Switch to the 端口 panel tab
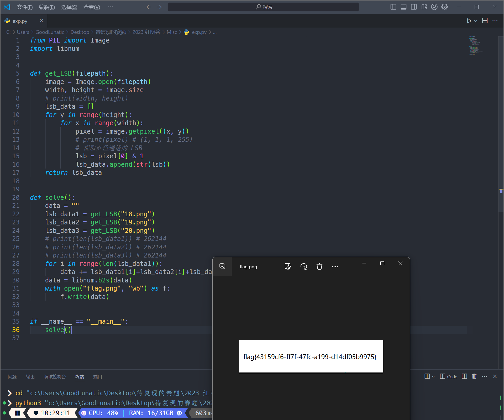The image size is (504, 420). tap(98, 377)
